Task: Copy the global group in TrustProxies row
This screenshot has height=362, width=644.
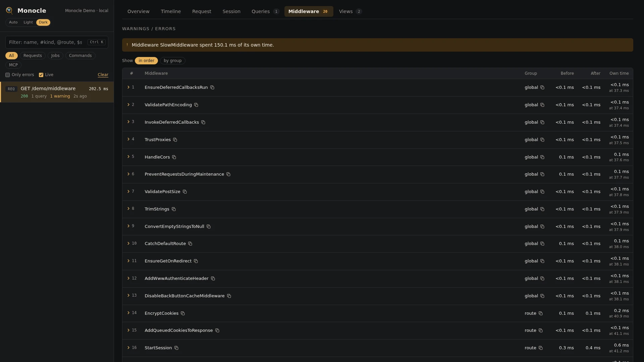Action: [x=542, y=140]
